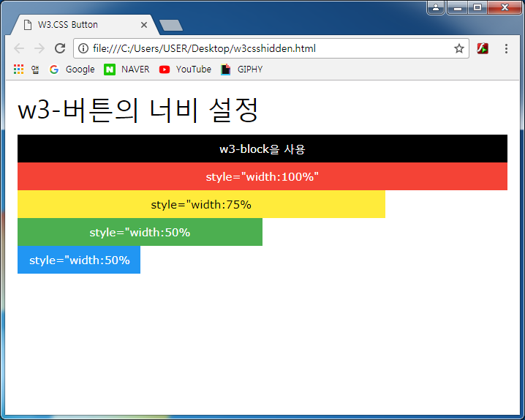
Task: Open a new tab
Action: [171, 26]
